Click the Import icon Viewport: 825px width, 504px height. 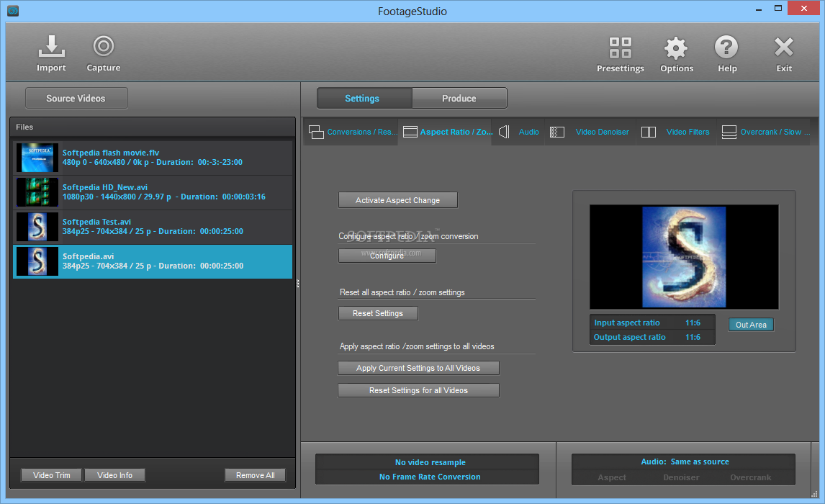(51, 46)
